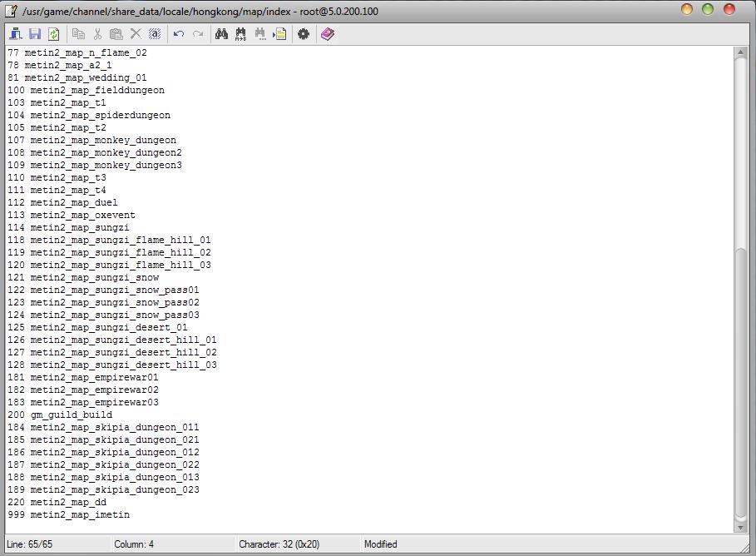
Task: Click line '113 metin2_map_oxevent'
Action: point(72,216)
